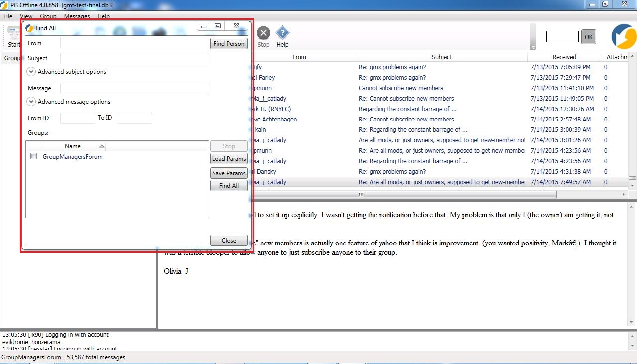Focus the From input field
Image resolution: width=637 pixels, height=364 pixels.
[134, 44]
